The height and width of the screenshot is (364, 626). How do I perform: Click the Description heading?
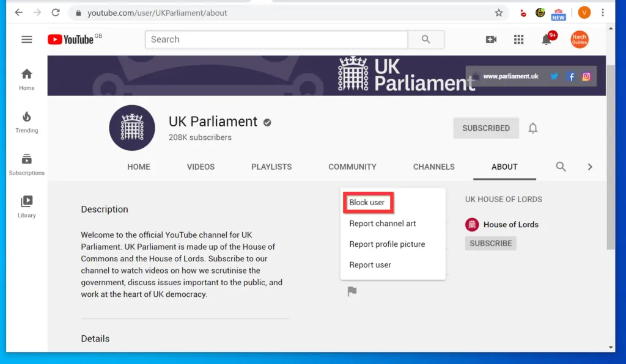tap(105, 209)
